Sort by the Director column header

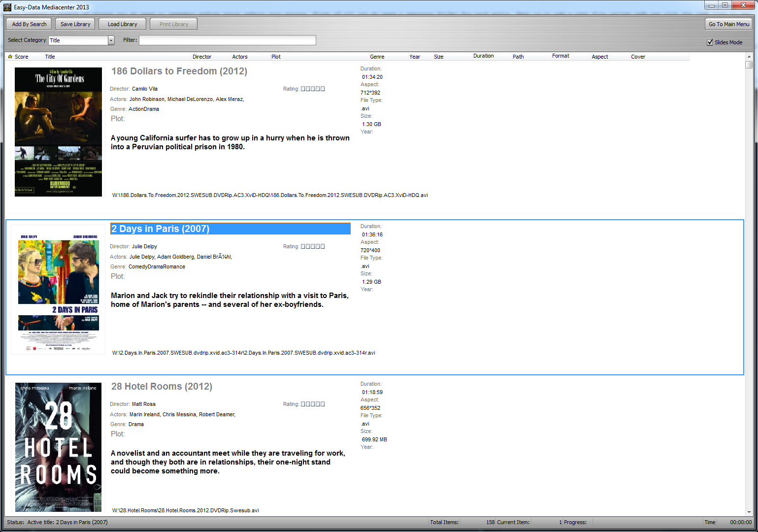pos(202,57)
